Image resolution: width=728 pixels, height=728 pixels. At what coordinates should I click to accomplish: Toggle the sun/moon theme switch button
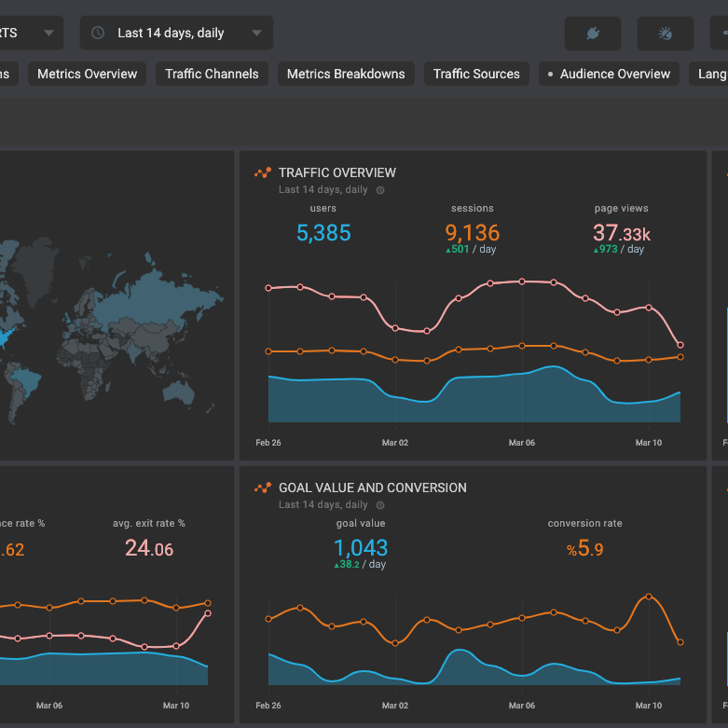click(x=665, y=34)
